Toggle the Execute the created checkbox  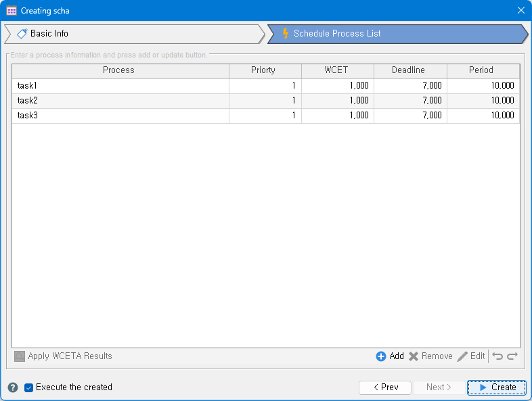[x=29, y=387]
